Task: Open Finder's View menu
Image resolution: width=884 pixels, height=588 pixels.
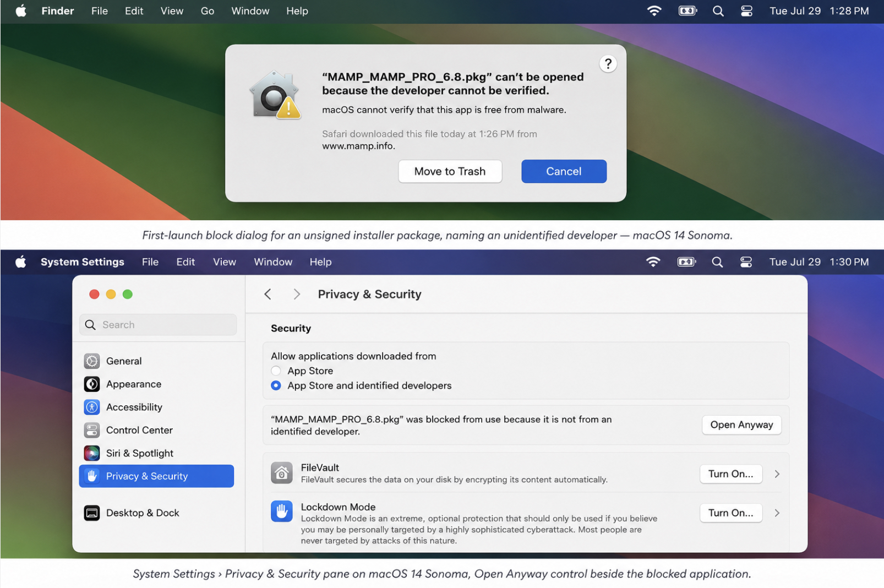Action: [172, 11]
